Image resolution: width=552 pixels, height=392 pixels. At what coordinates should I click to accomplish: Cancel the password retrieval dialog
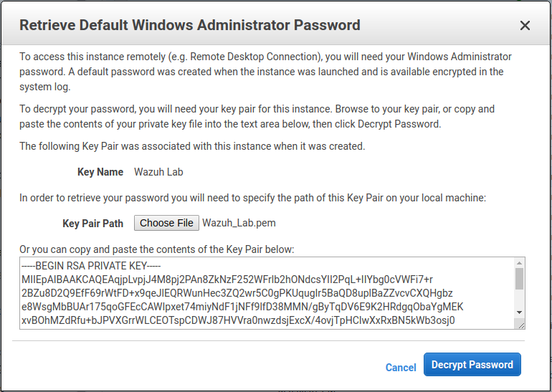[x=401, y=368]
